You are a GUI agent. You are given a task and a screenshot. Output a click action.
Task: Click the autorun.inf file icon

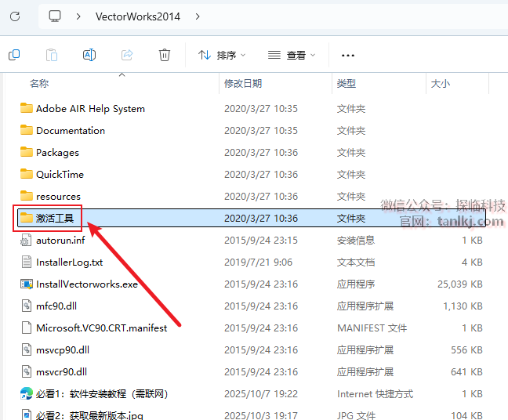26,241
